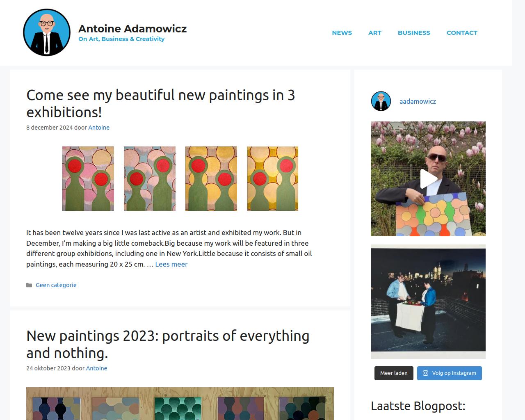
Task: Click the aadamowicz Instagram profile avatar
Action: pos(381,101)
